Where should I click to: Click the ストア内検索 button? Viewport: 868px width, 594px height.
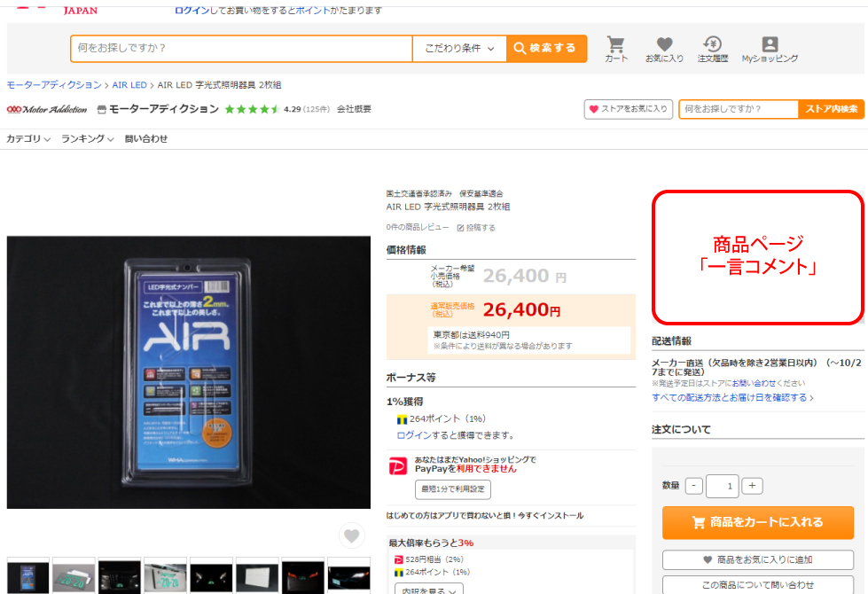831,109
